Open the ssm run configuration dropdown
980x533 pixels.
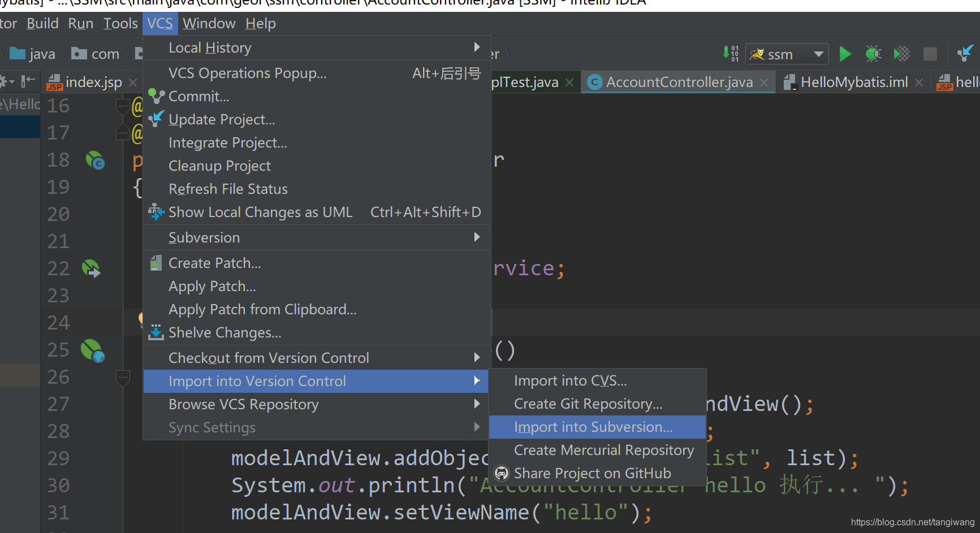click(787, 54)
